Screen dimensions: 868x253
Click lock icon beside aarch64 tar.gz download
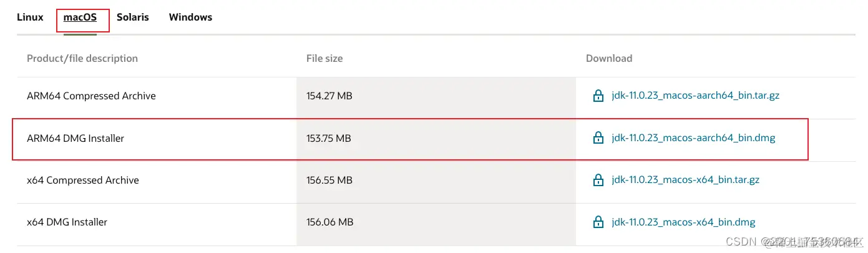pyautogui.click(x=598, y=96)
